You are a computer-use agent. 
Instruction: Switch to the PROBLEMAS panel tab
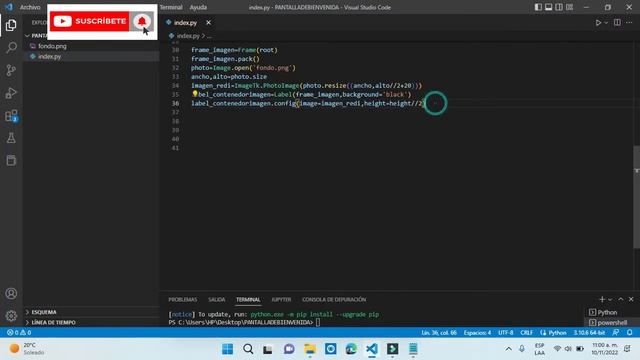click(182, 300)
